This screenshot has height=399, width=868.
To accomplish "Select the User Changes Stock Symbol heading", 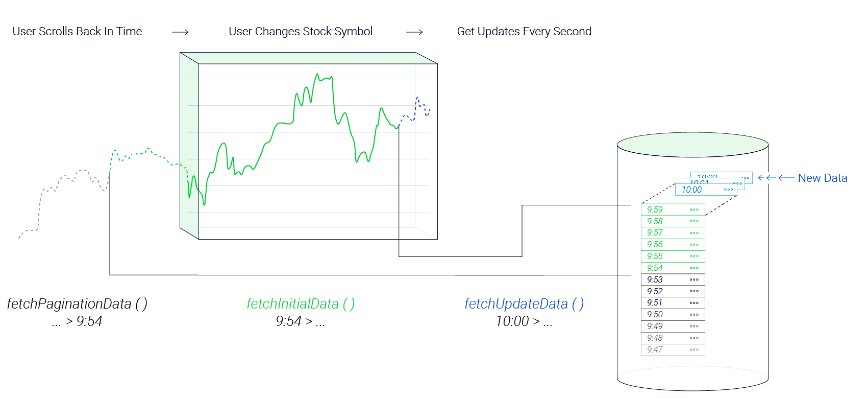I will click(x=301, y=32).
